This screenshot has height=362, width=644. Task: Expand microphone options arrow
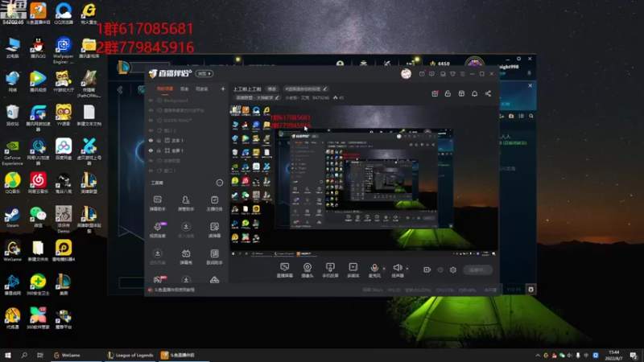(384, 269)
